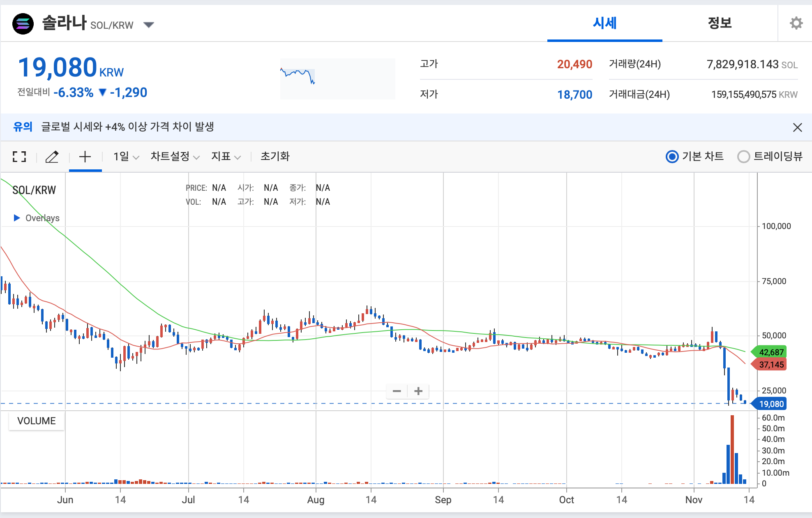The width and height of the screenshot is (812, 518).
Task: Click the chart zoom-in plus button
Action: tap(418, 391)
